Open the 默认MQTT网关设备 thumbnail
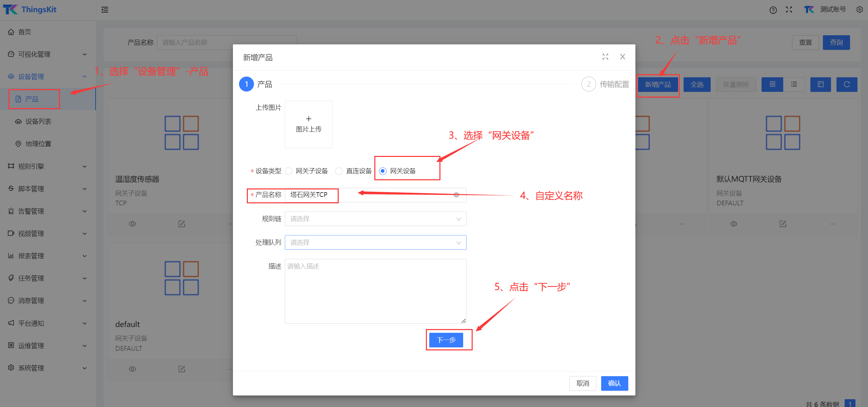This screenshot has width=868, height=407. click(783, 133)
